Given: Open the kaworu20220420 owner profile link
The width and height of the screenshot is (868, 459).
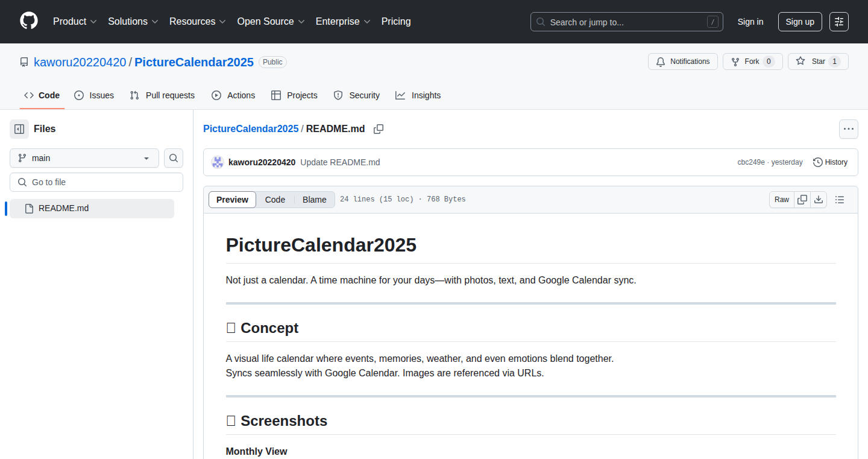Looking at the screenshot, I should 80,62.
